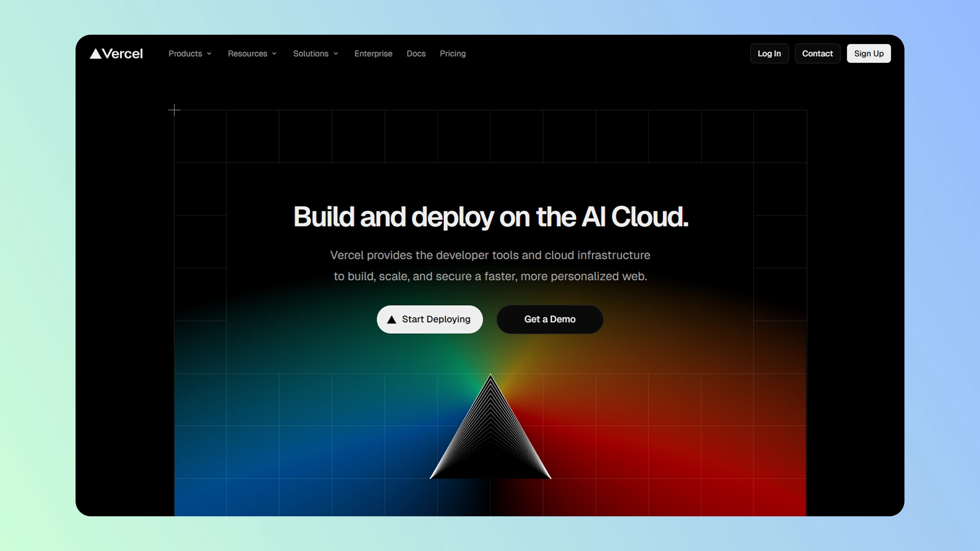Go to the Enterprise page link
This screenshot has width=980, height=551.
[373, 54]
